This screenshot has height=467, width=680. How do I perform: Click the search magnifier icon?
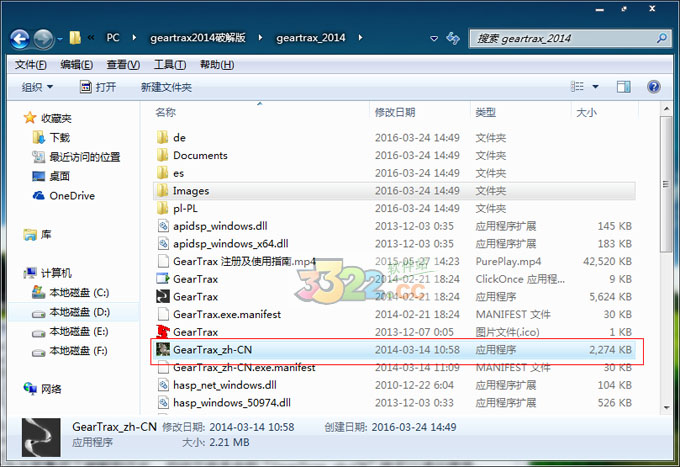(x=661, y=38)
